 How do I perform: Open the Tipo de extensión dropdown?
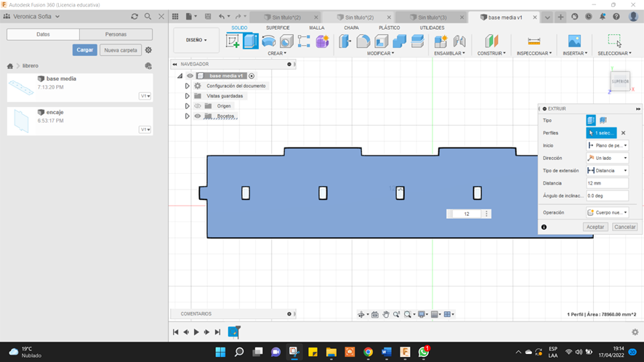click(x=607, y=171)
